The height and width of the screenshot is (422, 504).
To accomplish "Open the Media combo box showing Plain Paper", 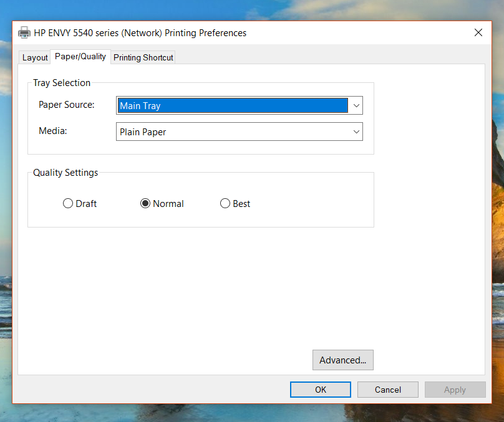I will [x=239, y=132].
